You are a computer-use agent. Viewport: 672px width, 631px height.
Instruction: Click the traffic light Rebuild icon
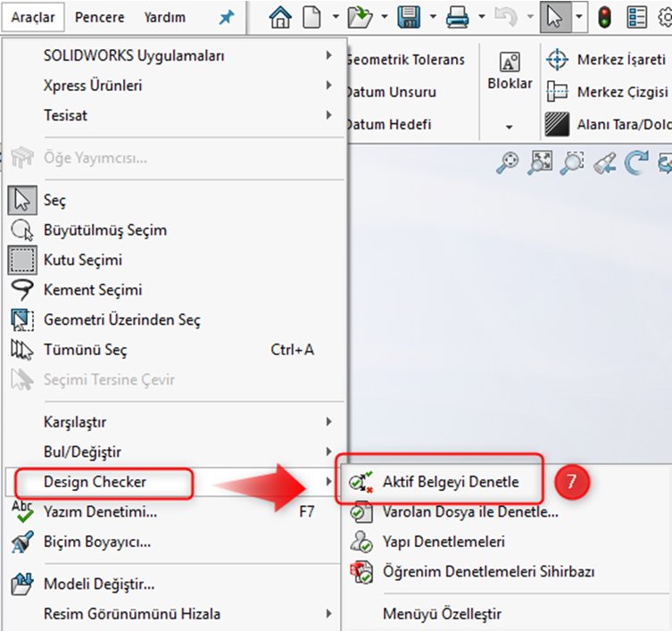click(604, 18)
